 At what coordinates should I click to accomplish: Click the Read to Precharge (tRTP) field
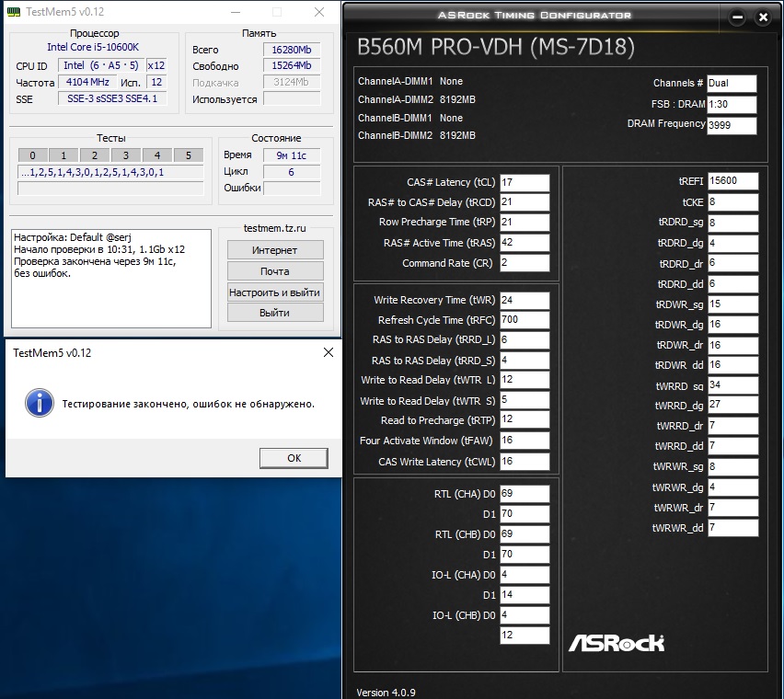click(x=525, y=419)
